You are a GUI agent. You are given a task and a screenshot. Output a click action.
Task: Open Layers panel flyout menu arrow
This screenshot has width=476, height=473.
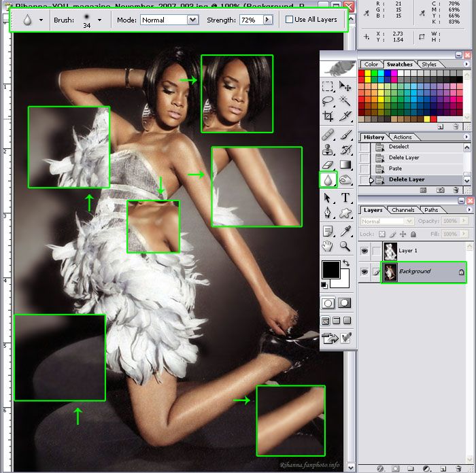469,209
